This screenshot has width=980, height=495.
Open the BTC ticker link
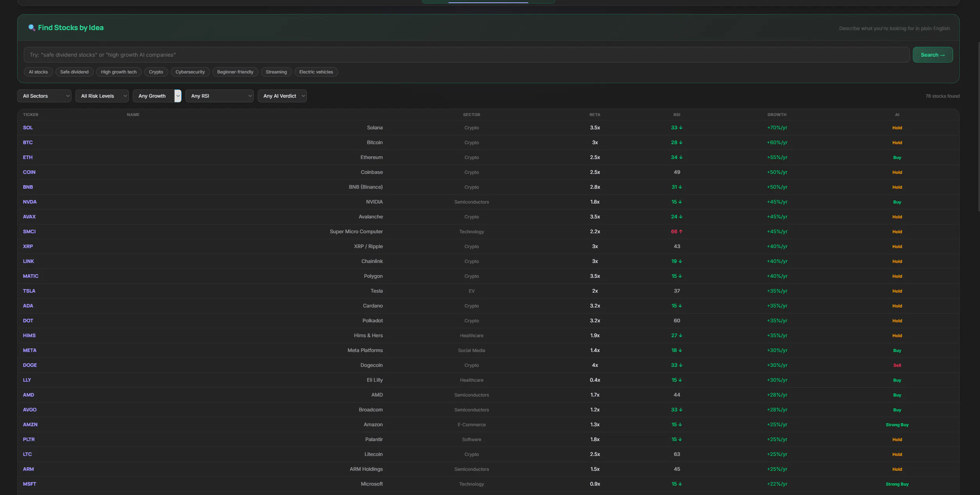pyautogui.click(x=28, y=143)
